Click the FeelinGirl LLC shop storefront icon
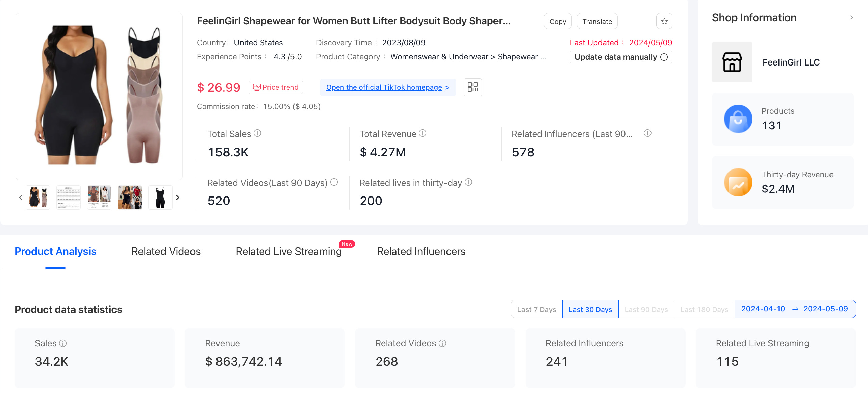The width and height of the screenshot is (868, 393). tap(732, 62)
